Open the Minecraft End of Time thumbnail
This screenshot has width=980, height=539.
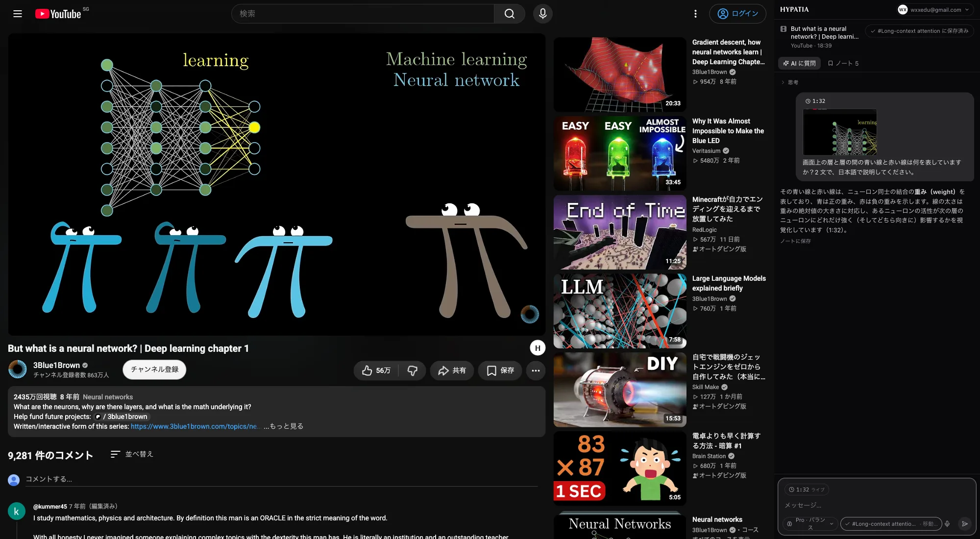(620, 232)
